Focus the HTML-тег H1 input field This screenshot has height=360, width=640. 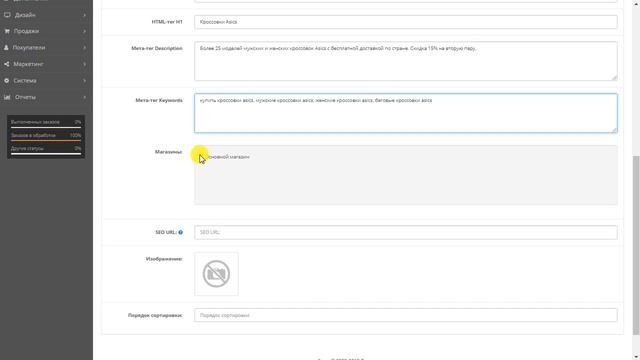[x=406, y=22]
